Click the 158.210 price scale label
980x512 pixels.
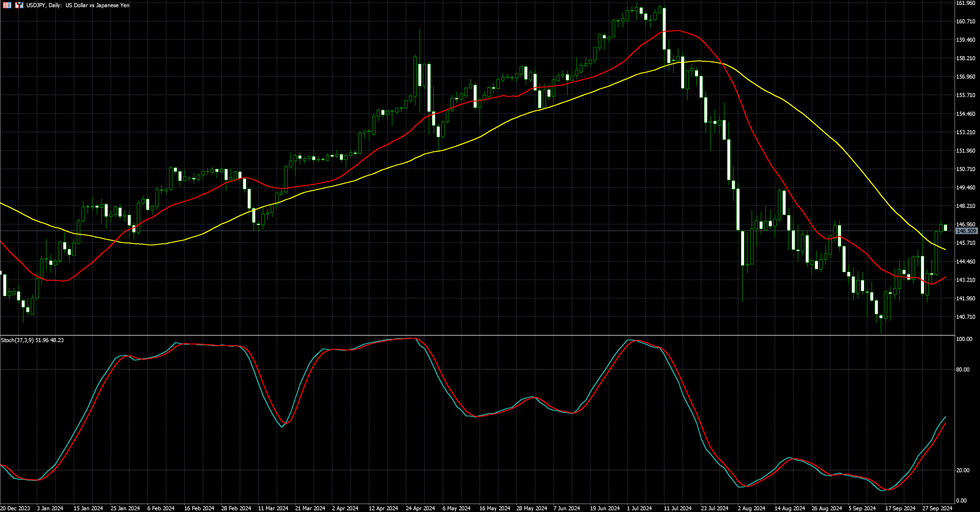pyautogui.click(x=965, y=58)
